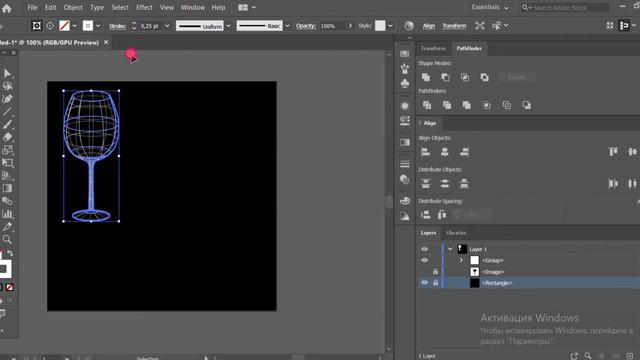Click Horizontal Align Center icon
This screenshot has height=360, width=640.
tap(444, 152)
